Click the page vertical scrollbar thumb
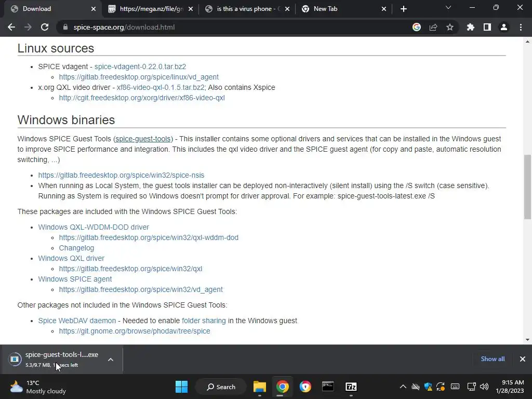This screenshot has width=532, height=399. click(527, 187)
